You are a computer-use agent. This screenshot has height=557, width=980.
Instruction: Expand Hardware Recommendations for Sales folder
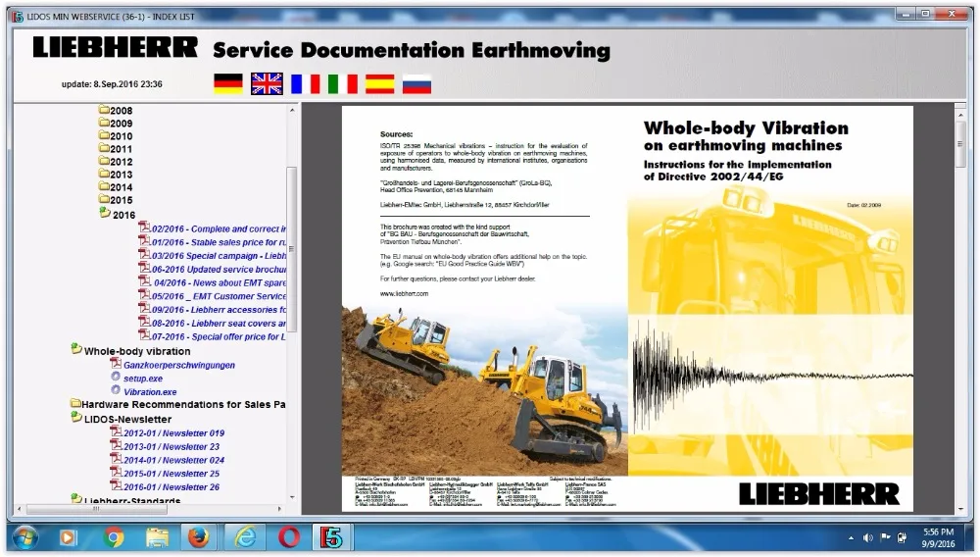point(178,404)
